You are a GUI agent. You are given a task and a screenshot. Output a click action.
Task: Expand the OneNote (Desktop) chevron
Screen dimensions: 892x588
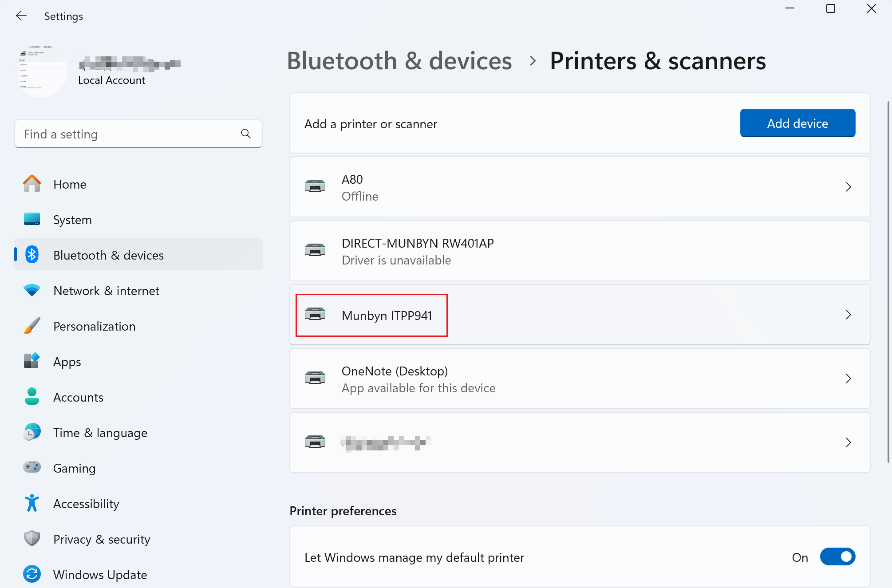point(848,379)
